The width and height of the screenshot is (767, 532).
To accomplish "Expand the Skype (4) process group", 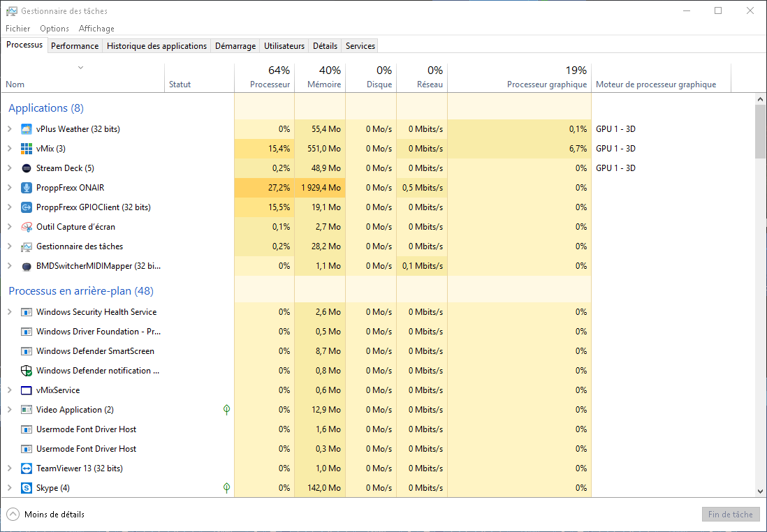I will point(10,488).
